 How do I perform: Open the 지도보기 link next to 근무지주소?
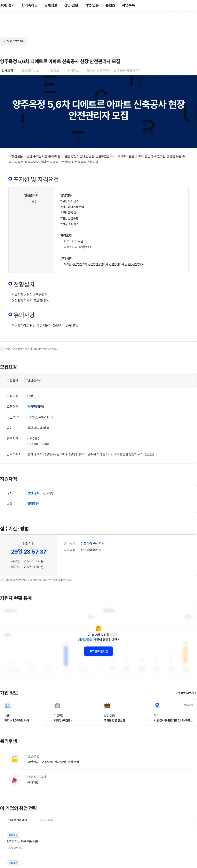pos(149,454)
